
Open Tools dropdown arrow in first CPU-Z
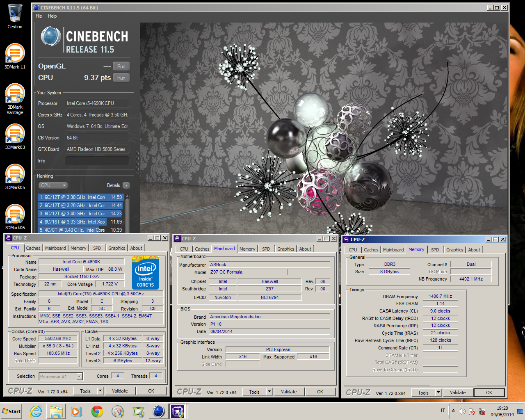click(100, 391)
